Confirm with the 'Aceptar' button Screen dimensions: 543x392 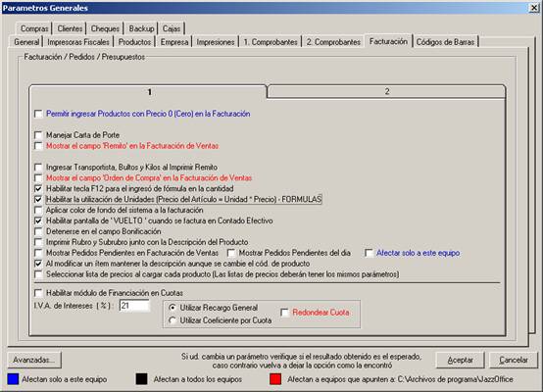(460, 360)
